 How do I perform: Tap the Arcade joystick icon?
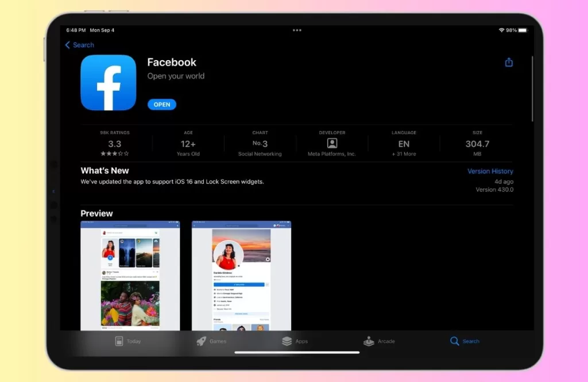pos(369,341)
